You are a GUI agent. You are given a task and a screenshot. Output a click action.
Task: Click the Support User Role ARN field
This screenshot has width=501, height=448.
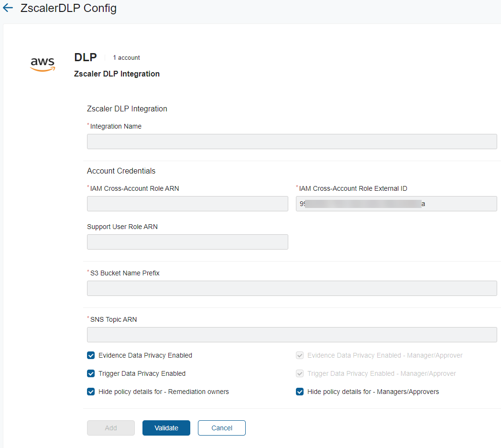[x=187, y=242]
